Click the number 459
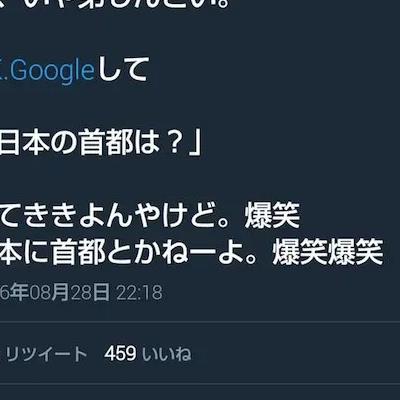Viewport: 400px width, 400px height. [120, 354]
